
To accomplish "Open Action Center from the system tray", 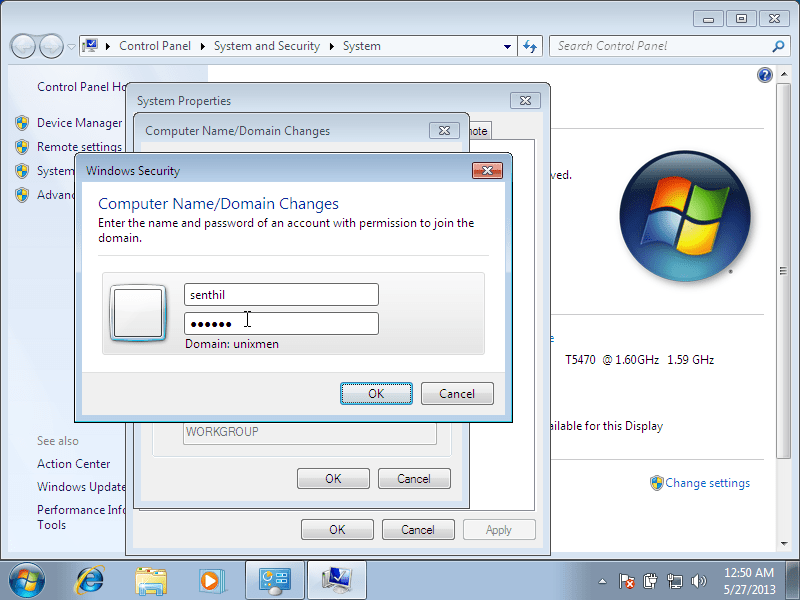I will click(627, 581).
